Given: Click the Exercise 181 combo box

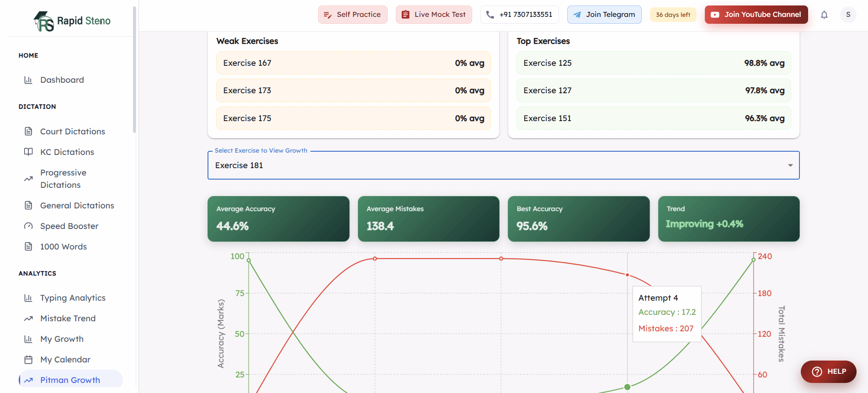Looking at the screenshot, I should point(503,165).
